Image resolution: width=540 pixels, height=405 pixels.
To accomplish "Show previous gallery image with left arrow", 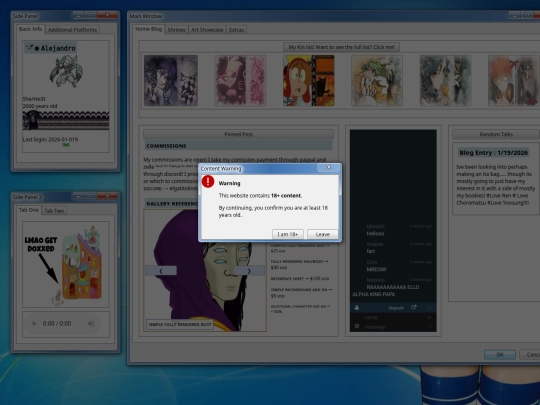I will coord(161,271).
